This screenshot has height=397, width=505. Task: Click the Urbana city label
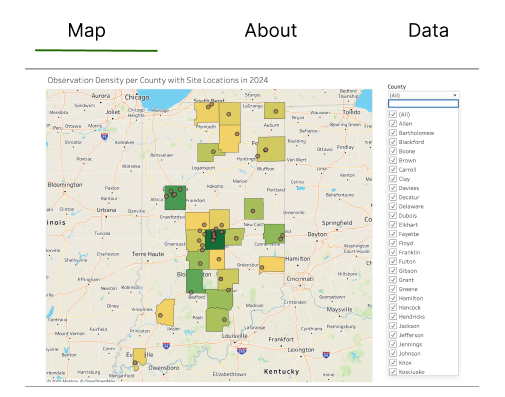(x=106, y=210)
